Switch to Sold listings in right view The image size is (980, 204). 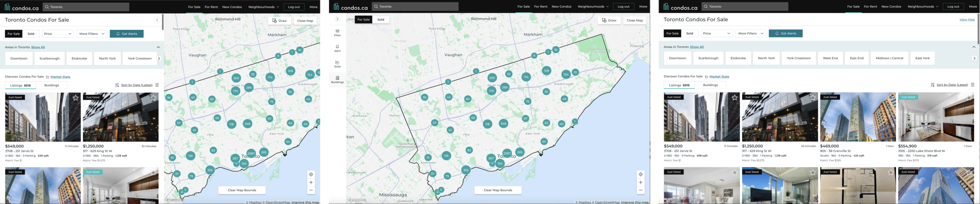click(690, 33)
